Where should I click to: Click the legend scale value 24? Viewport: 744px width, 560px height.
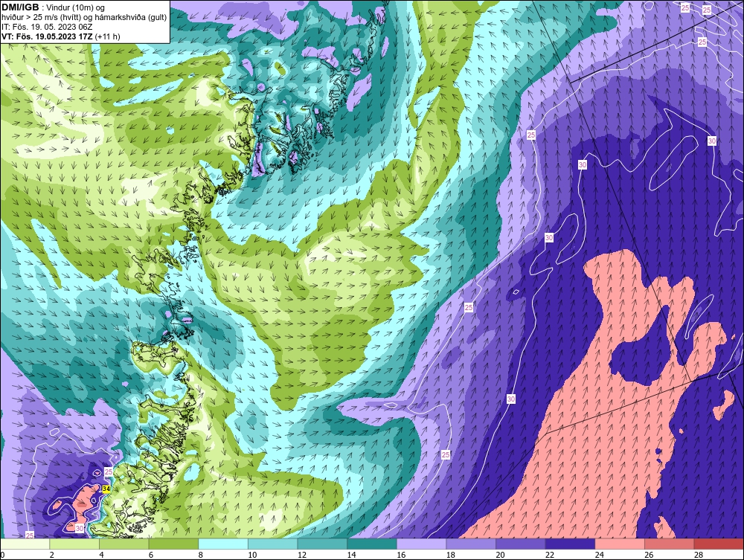[x=599, y=555]
